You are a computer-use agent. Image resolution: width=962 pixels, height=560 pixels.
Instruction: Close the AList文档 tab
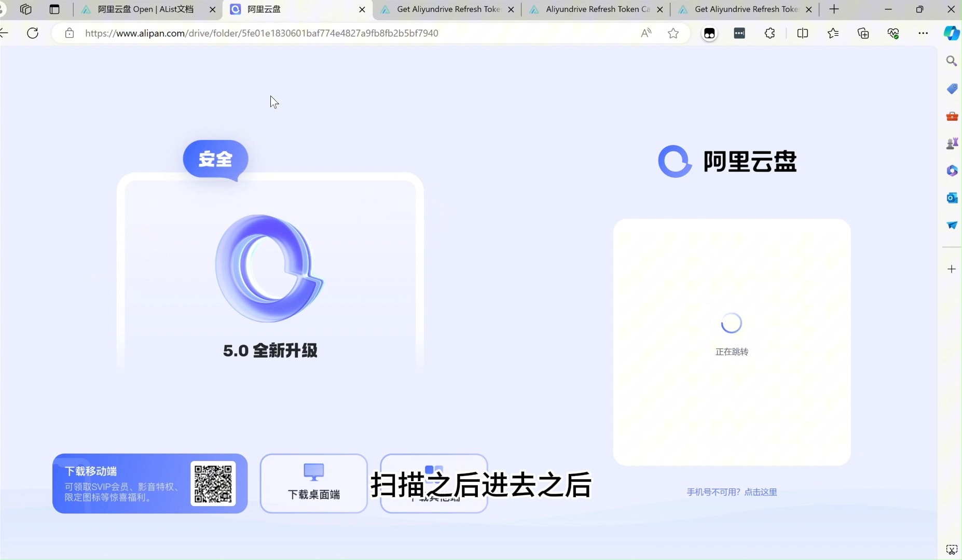click(212, 9)
